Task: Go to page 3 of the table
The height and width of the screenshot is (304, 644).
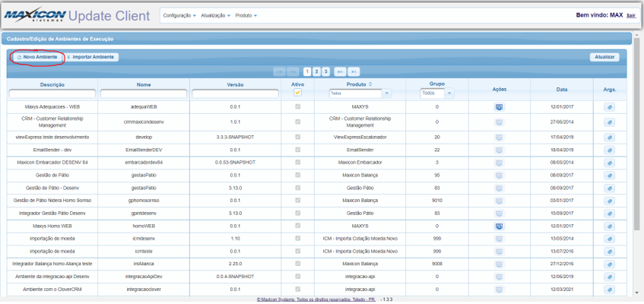Action: (325, 71)
